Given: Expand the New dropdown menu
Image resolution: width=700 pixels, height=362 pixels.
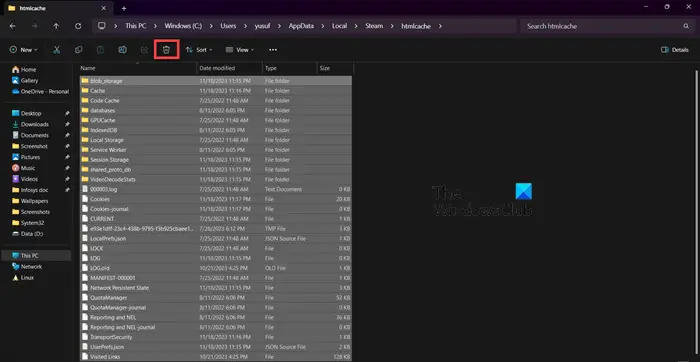Looking at the screenshot, I should [24, 50].
